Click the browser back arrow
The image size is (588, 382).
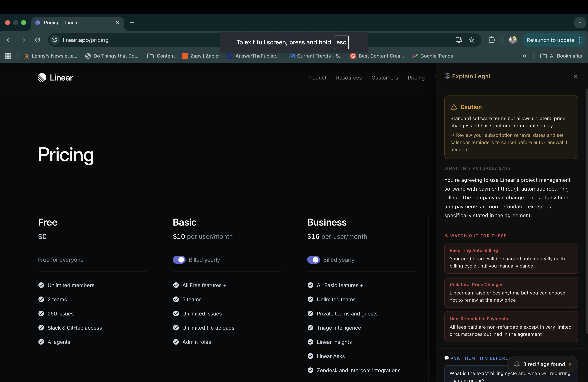(9, 40)
